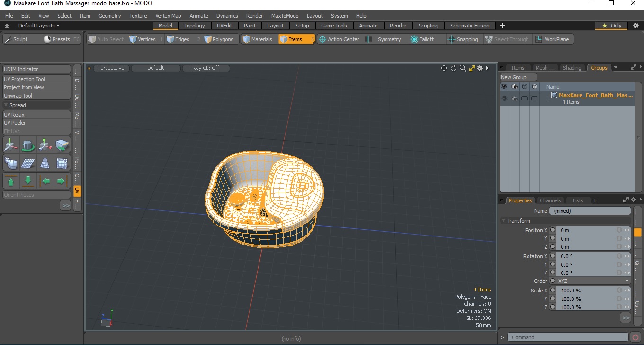Click Properties panel gear icon

(634, 200)
